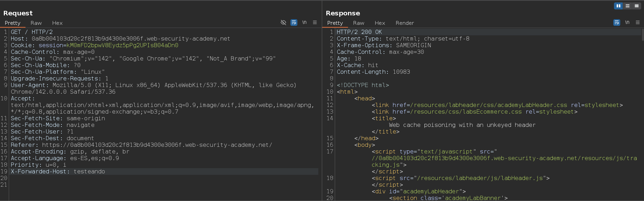Select the combined tabbed layout icon
The image size is (644, 201).
pos(636,6)
